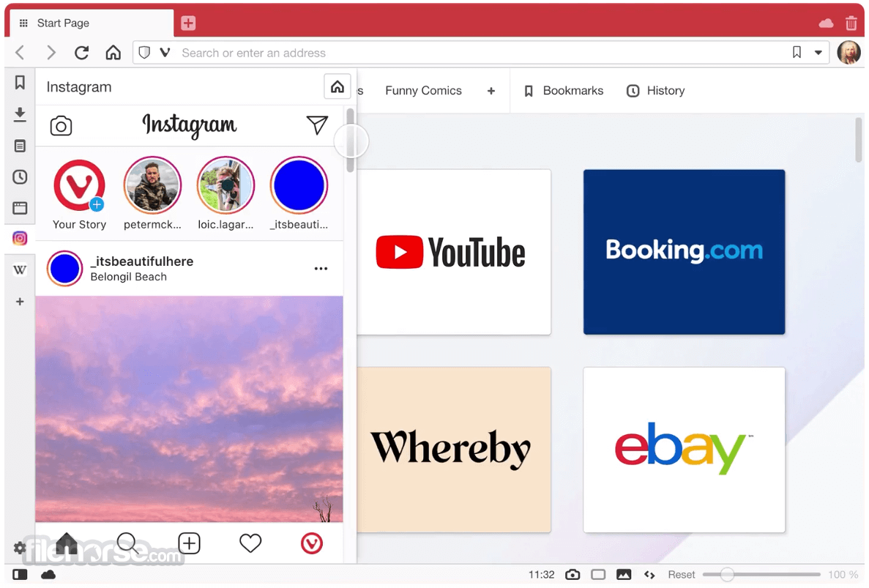Open the closed tabs trash icon

click(x=851, y=23)
